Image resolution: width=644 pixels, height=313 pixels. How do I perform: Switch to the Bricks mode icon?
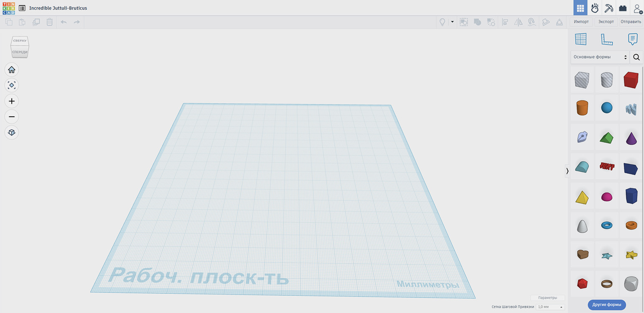[x=623, y=8]
